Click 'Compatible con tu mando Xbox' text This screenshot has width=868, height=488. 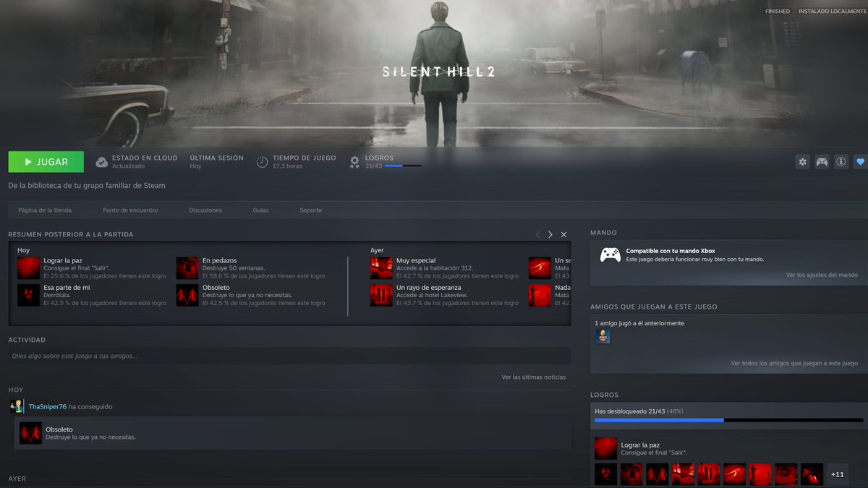coord(671,251)
